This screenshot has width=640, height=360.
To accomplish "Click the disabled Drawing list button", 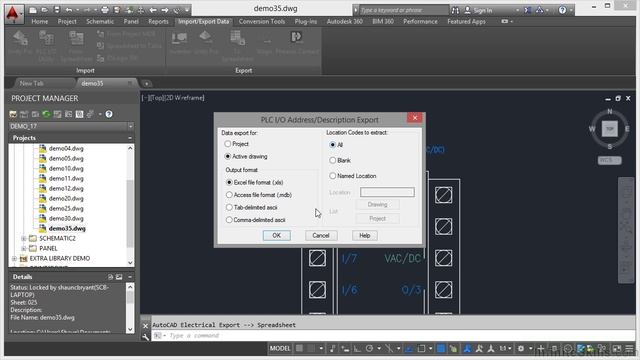I will coord(377,204).
